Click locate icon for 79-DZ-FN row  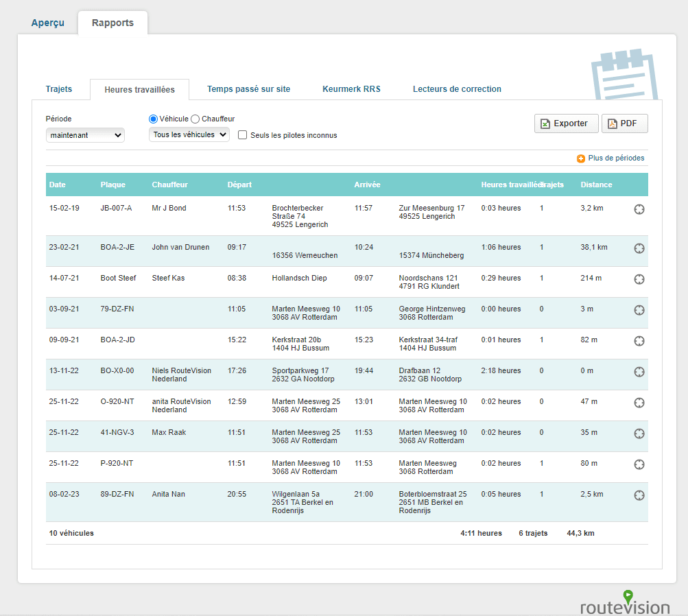pos(639,310)
